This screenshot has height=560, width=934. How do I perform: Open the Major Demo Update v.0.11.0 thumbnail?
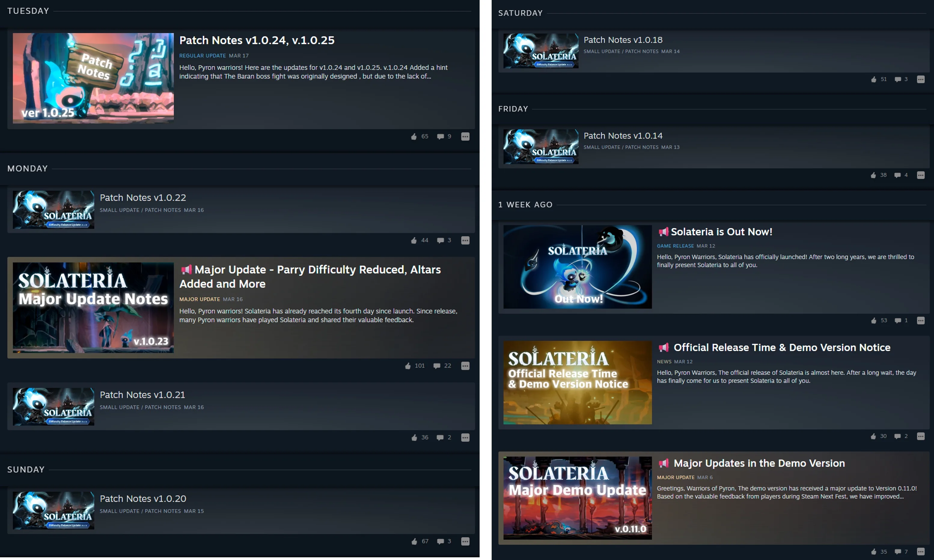tap(578, 498)
